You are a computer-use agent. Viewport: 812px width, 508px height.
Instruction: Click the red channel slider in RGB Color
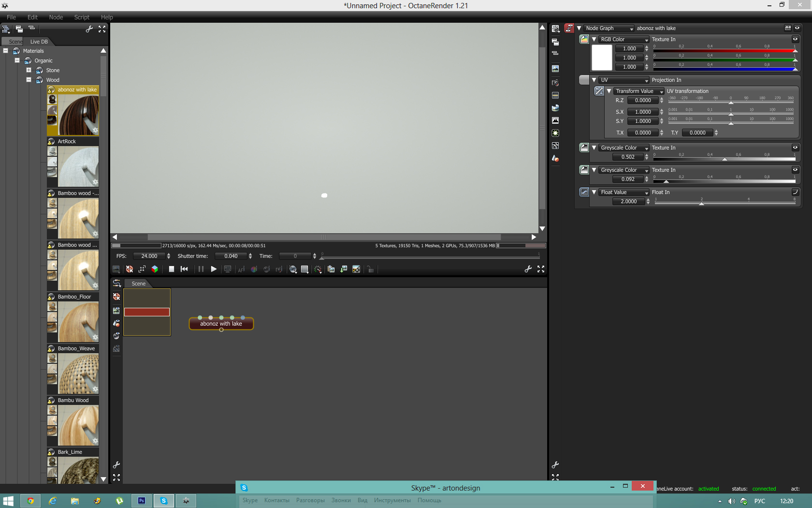tap(725, 49)
